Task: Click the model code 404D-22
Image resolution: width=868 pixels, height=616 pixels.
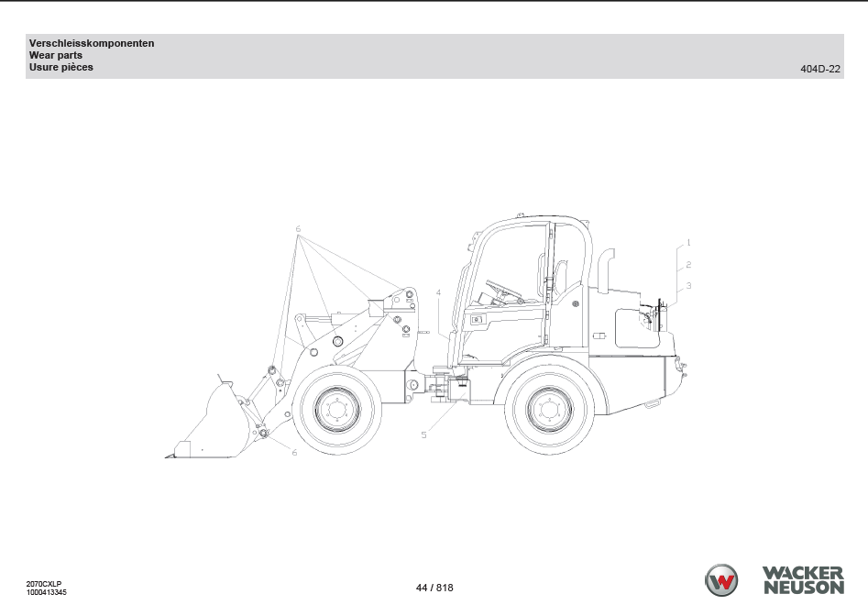Action: pyautogui.click(x=820, y=69)
